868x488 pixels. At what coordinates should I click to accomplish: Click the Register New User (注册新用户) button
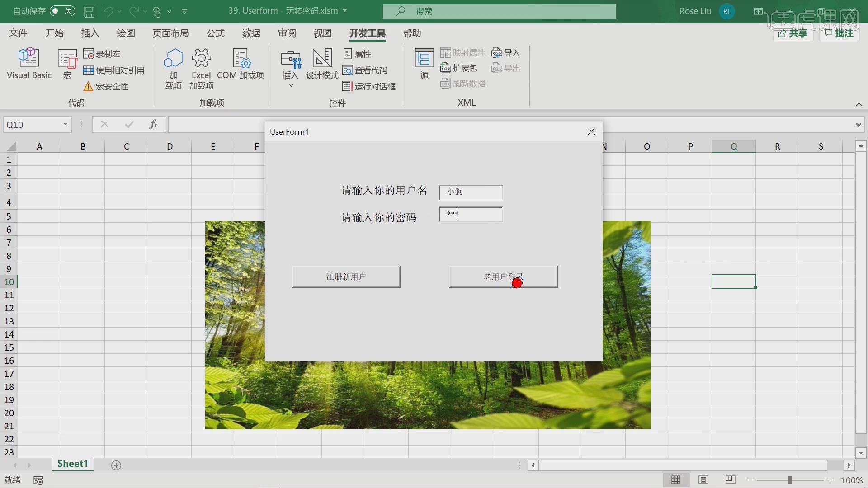346,277
